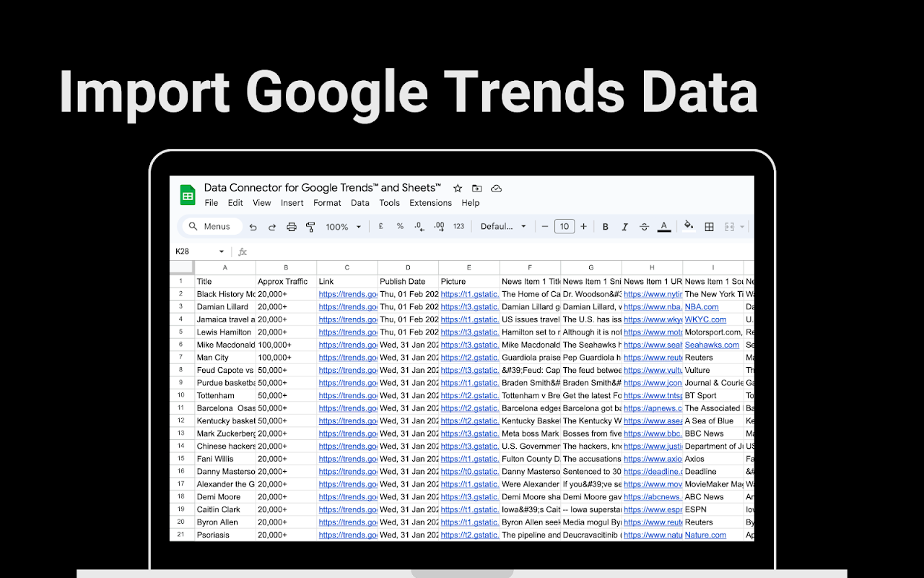Open the Format menu

(x=327, y=203)
